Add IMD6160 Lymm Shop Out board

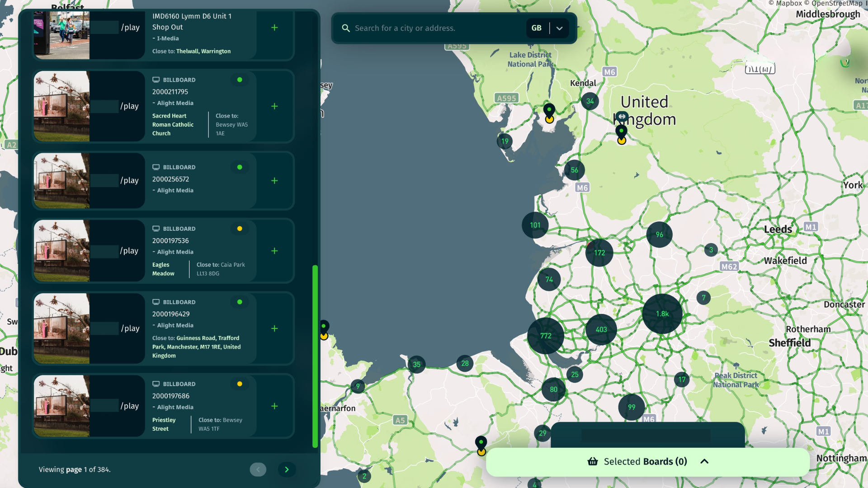pyautogui.click(x=274, y=28)
